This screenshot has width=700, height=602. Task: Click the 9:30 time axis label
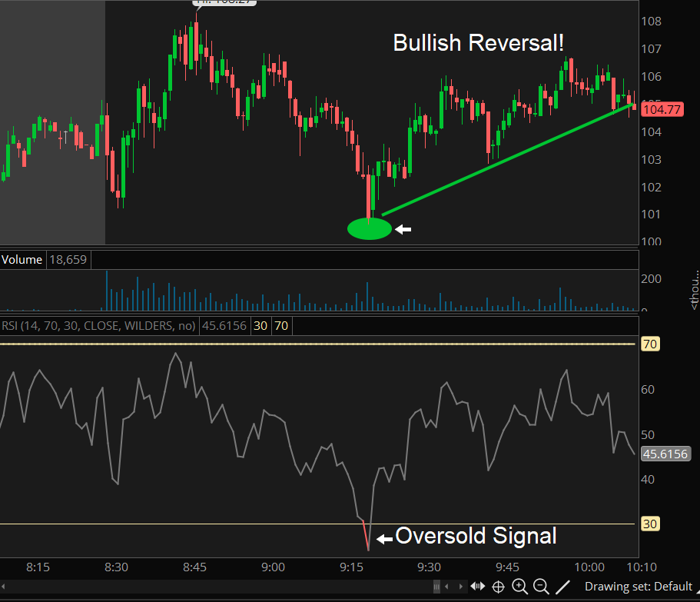pyautogui.click(x=430, y=567)
